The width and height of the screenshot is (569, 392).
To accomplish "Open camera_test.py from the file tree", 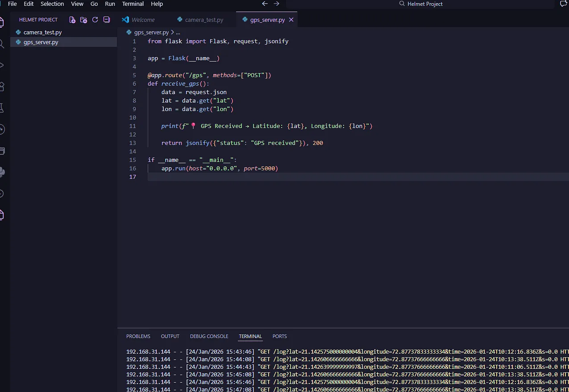I will tap(42, 33).
